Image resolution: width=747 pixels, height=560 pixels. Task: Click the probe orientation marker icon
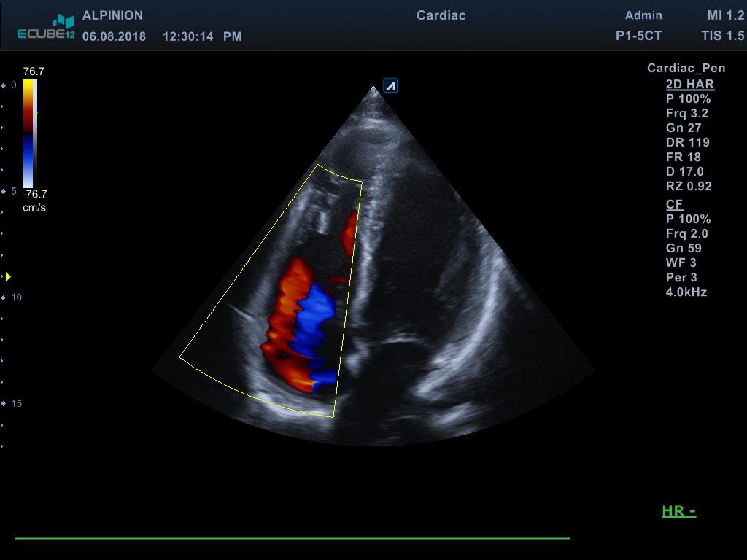coord(391,86)
